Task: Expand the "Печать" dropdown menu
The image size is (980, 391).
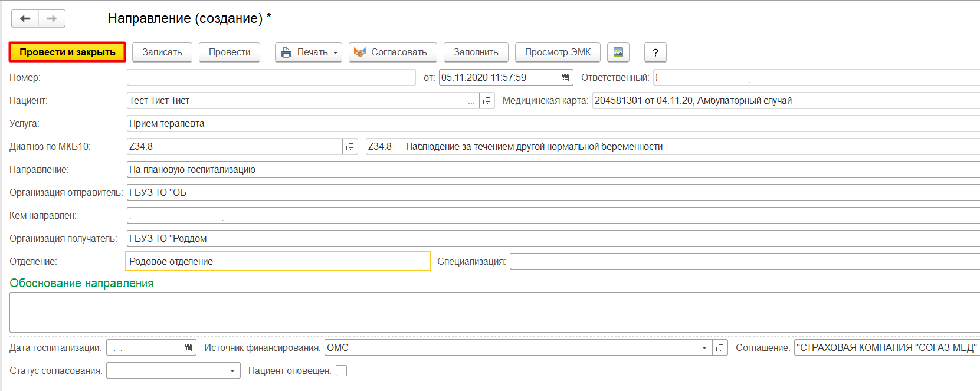Action: pyautogui.click(x=335, y=52)
